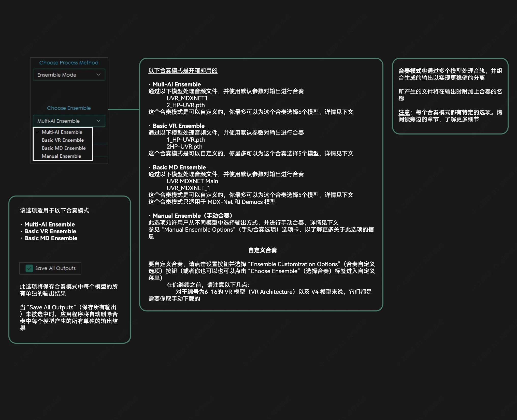Click the Choose Ensemble blue label

[69, 108]
